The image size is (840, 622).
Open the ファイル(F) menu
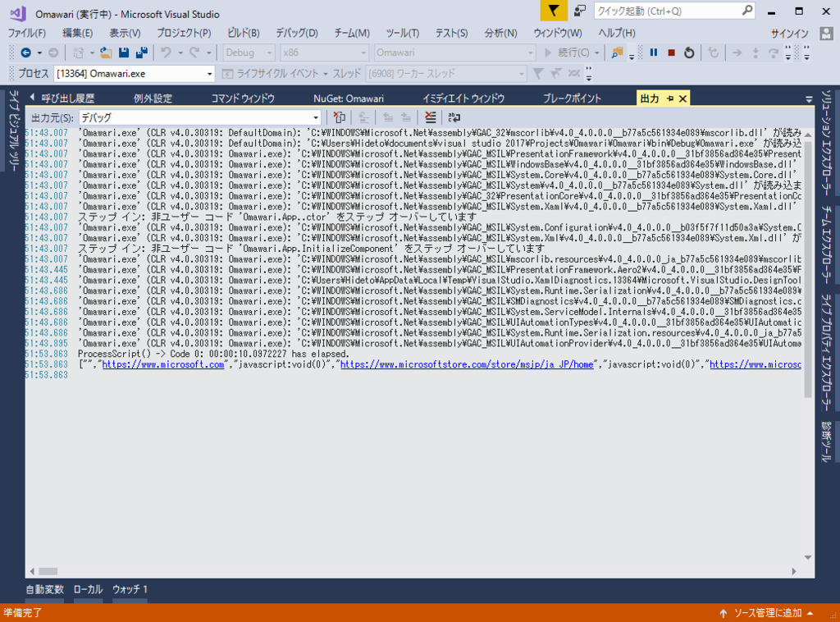point(27,33)
